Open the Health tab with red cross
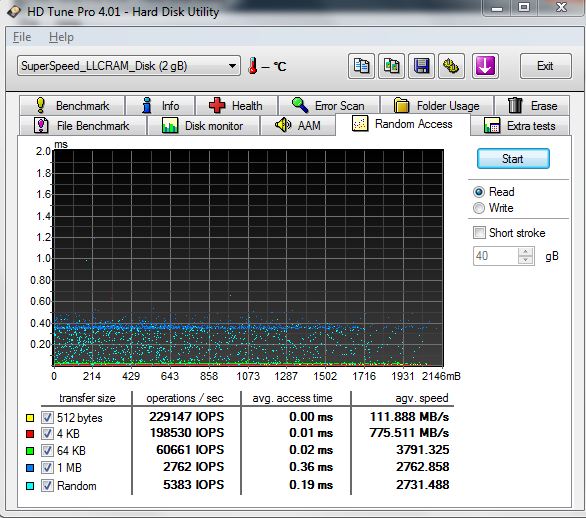586x518 pixels. point(236,105)
